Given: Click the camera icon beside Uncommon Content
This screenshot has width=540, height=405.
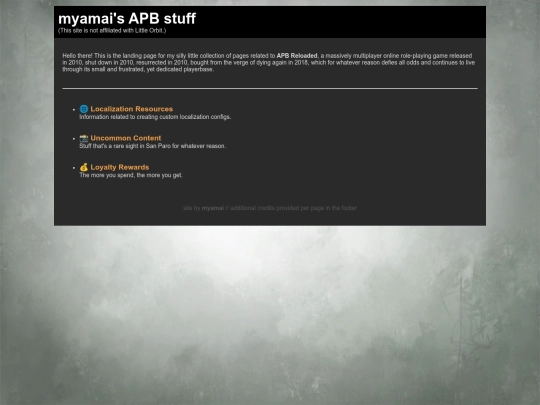Looking at the screenshot, I should click(x=84, y=138).
